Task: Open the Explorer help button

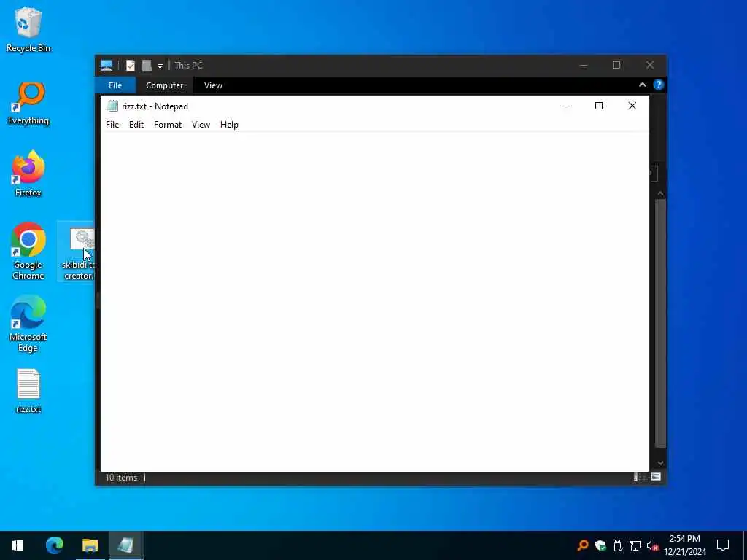Action: pyautogui.click(x=659, y=85)
